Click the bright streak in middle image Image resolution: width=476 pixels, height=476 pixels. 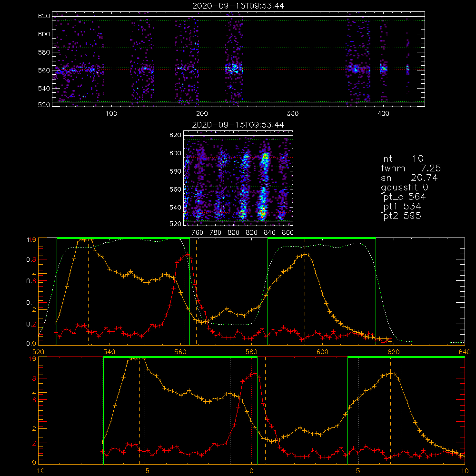(x=264, y=186)
